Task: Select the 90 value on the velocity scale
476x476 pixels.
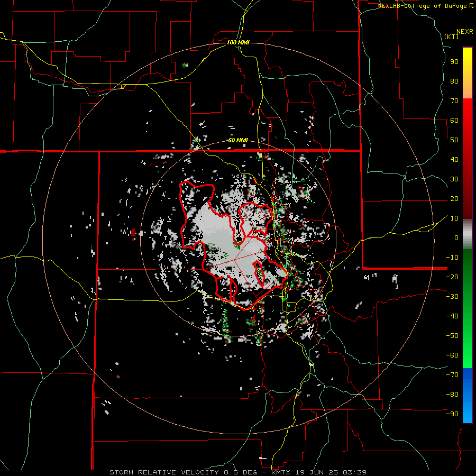Action: 454,62
